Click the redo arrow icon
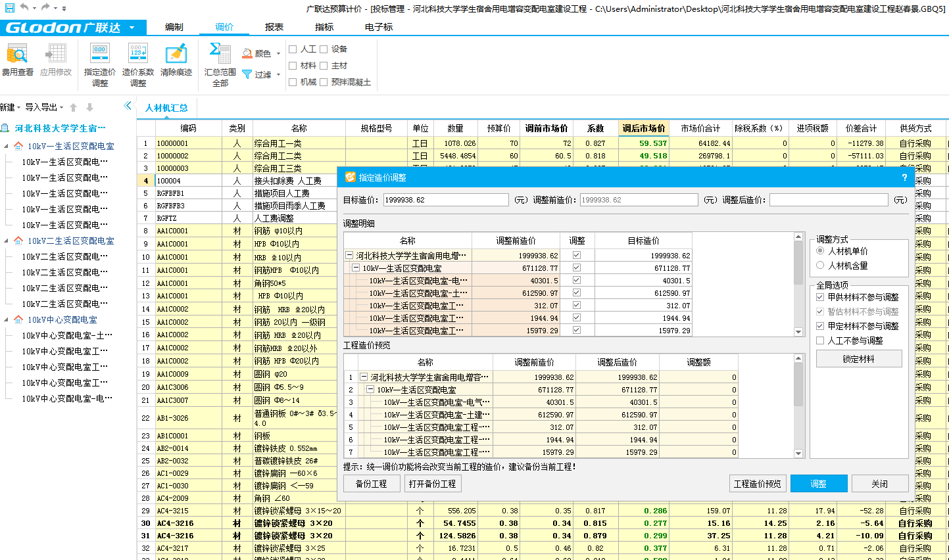This screenshot has width=949, height=560. (x=45, y=7)
